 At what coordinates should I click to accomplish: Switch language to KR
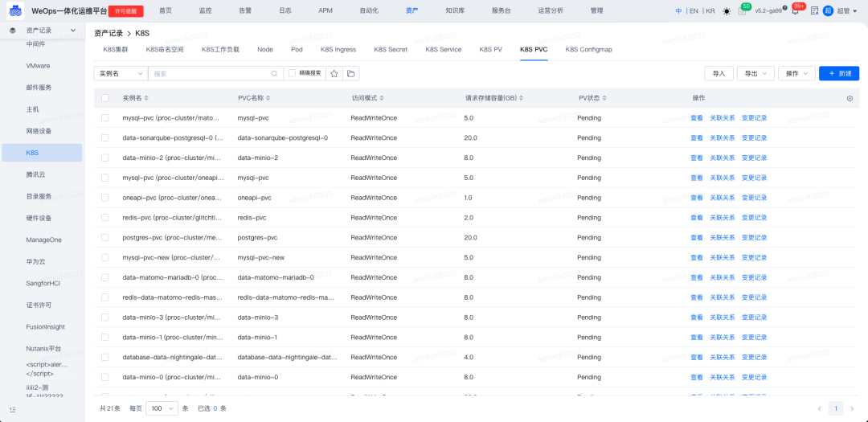click(710, 11)
